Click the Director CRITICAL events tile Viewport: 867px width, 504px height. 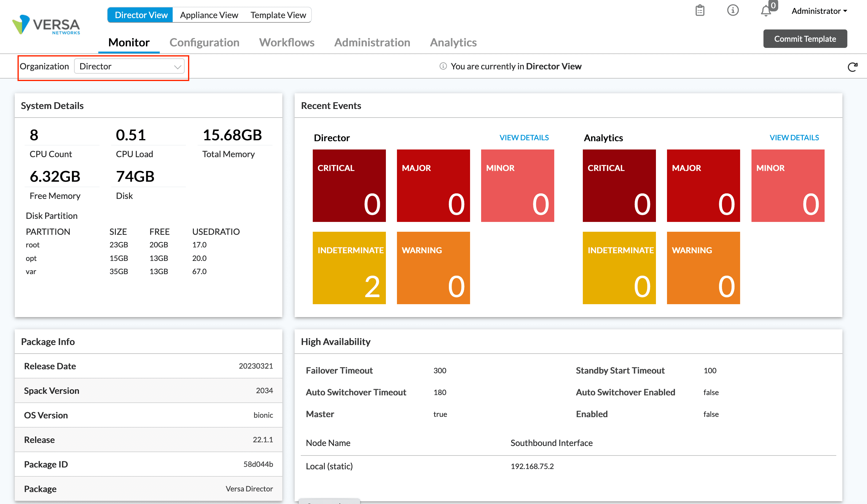point(349,186)
